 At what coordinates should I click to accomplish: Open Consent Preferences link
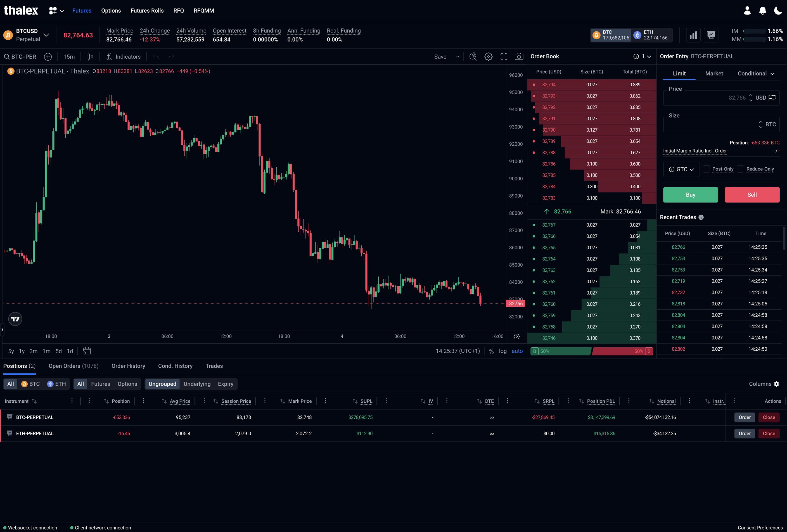pos(760,528)
